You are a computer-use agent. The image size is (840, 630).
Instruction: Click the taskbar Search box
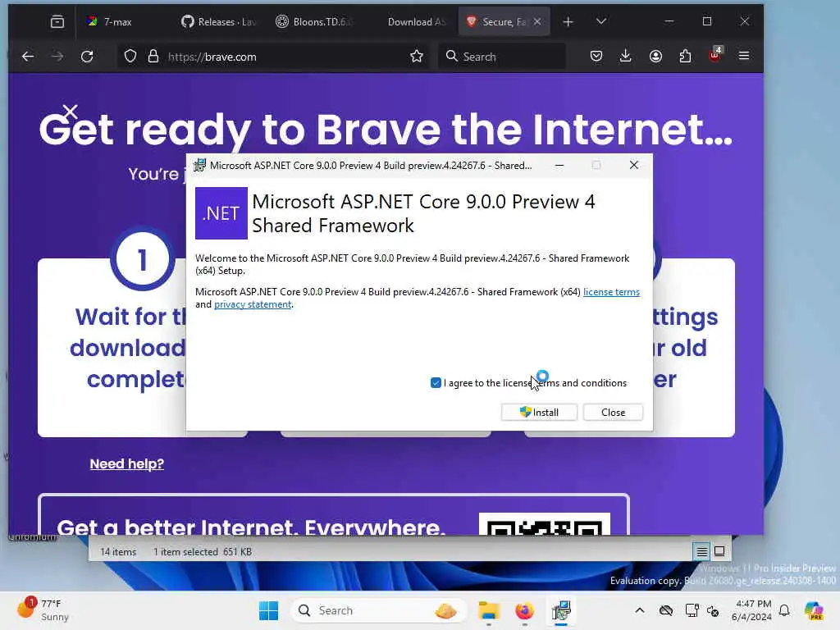[x=377, y=610]
